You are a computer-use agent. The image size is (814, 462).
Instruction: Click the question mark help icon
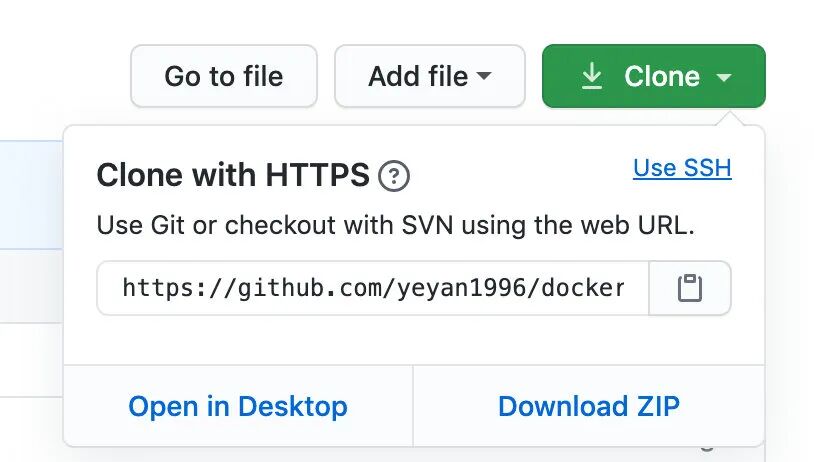[394, 177]
